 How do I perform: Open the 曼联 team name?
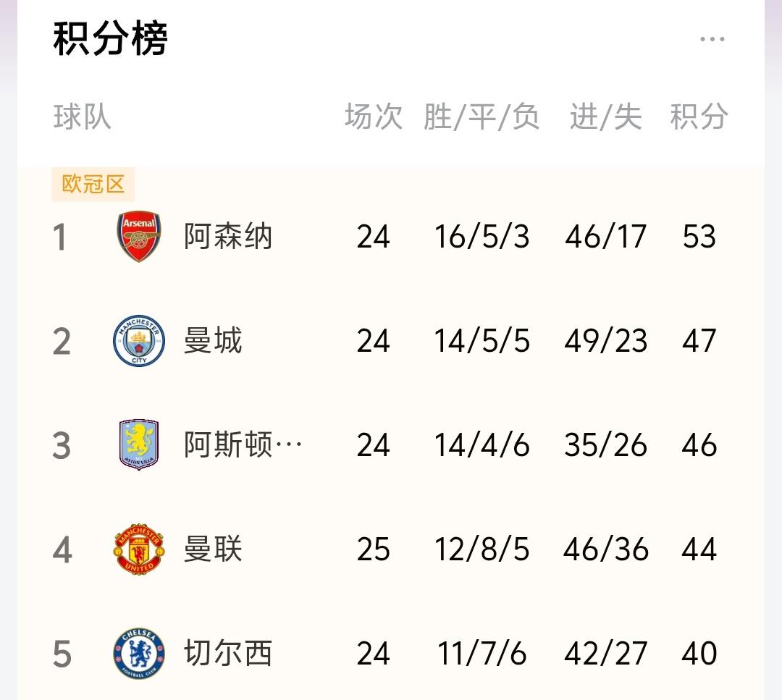[213, 549]
